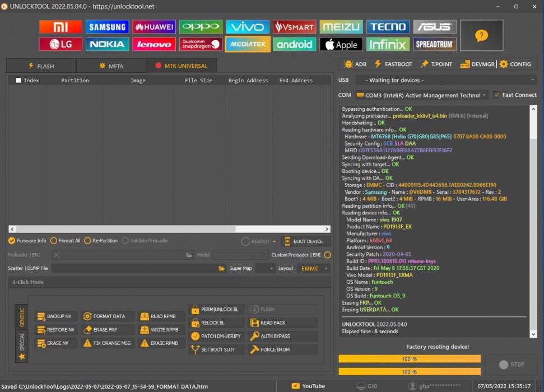The width and height of the screenshot is (544, 392).
Task: Open the Fastboot tool
Action: click(393, 64)
